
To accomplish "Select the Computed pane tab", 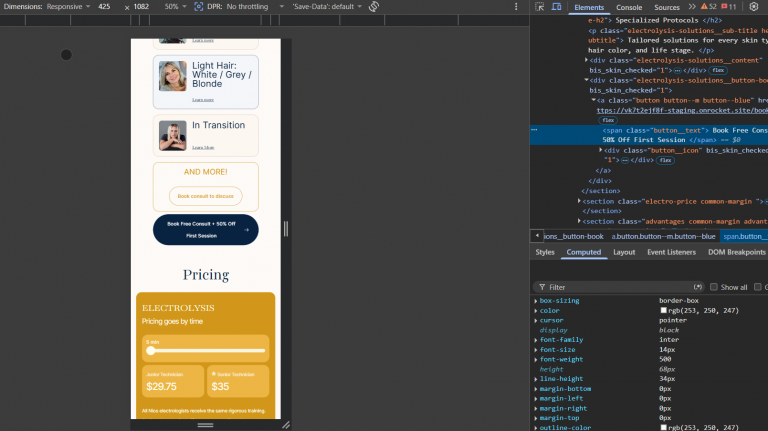I will click(x=583, y=252).
